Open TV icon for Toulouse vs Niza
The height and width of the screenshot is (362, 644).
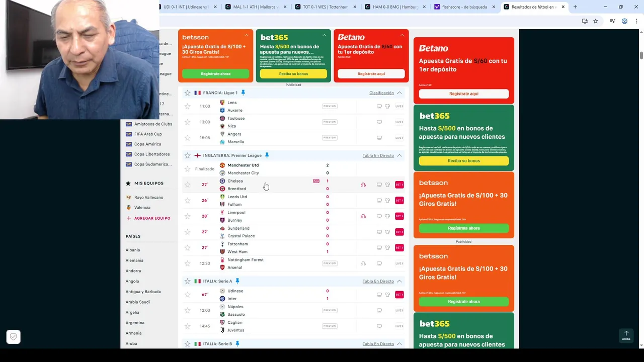pos(379,122)
